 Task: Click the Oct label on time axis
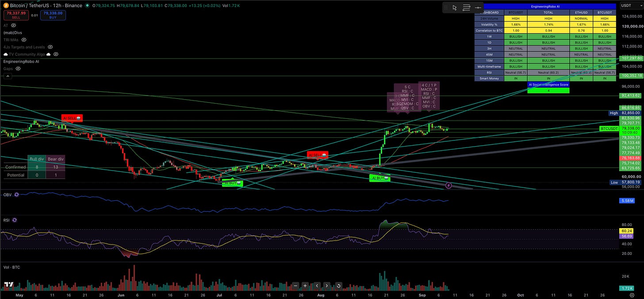point(520,295)
